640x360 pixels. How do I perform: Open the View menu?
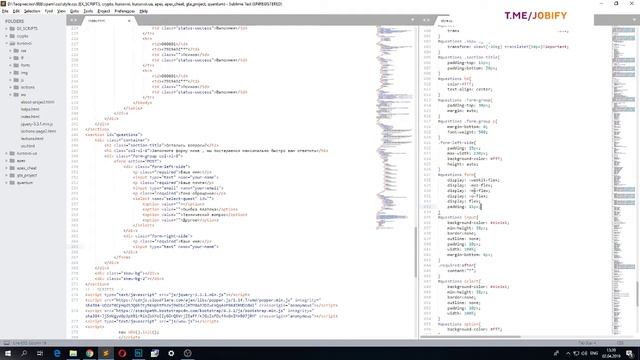click(61, 11)
